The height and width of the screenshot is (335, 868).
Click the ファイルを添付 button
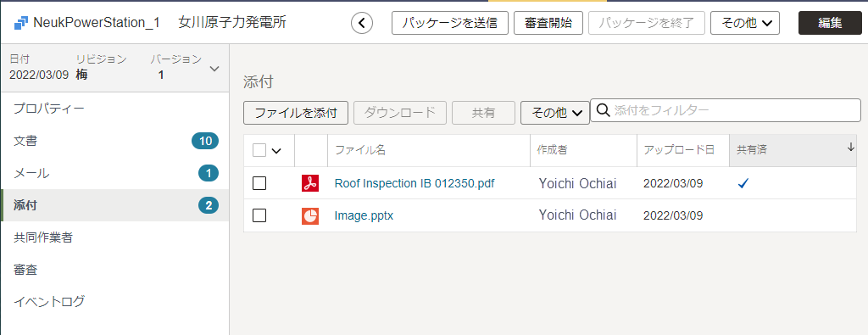[296, 113]
